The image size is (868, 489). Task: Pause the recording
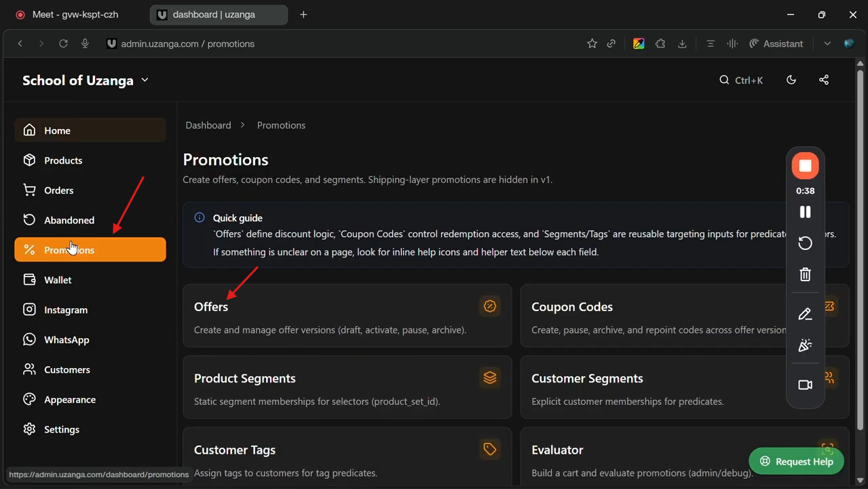pyautogui.click(x=806, y=212)
